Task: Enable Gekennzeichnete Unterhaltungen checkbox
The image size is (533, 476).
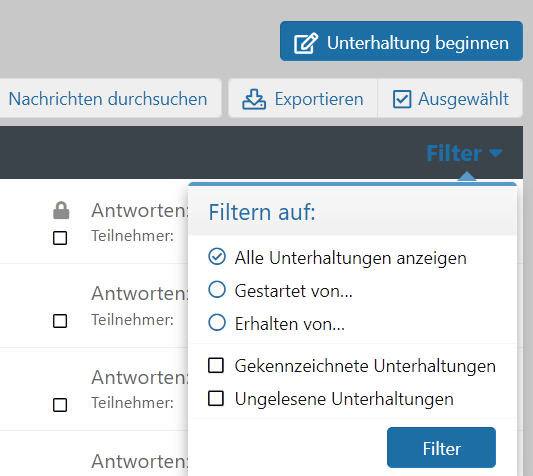Action: (x=216, y=366)
